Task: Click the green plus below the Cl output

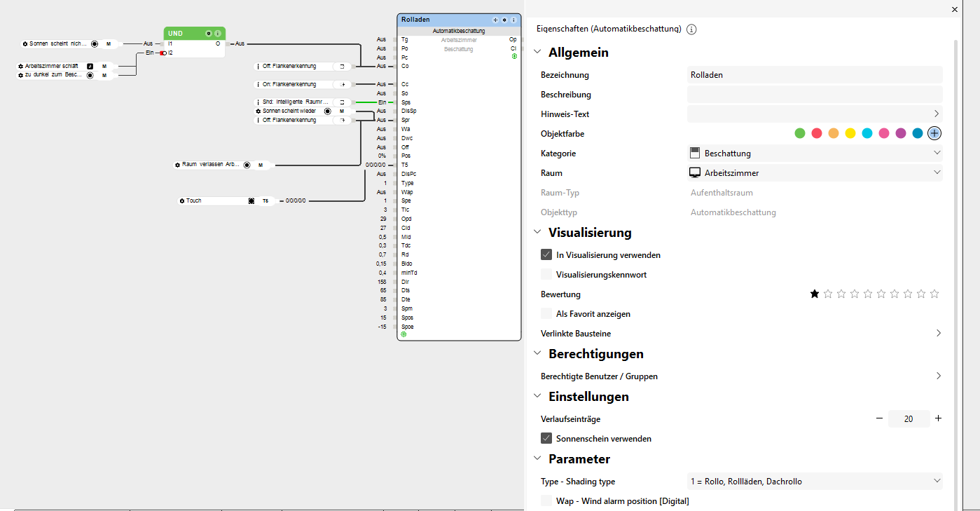Action: 514,56
